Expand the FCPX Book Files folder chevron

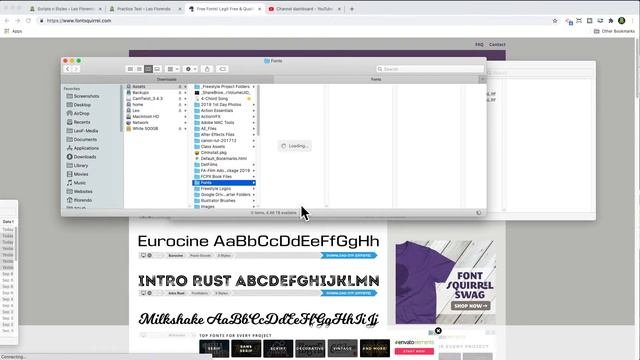click(x=253, y=176)
